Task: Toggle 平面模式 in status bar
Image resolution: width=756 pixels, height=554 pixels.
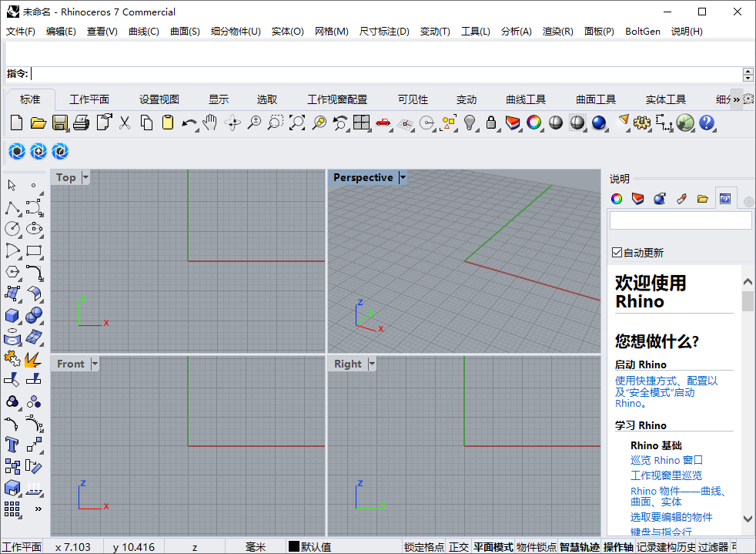Action: 493,547
